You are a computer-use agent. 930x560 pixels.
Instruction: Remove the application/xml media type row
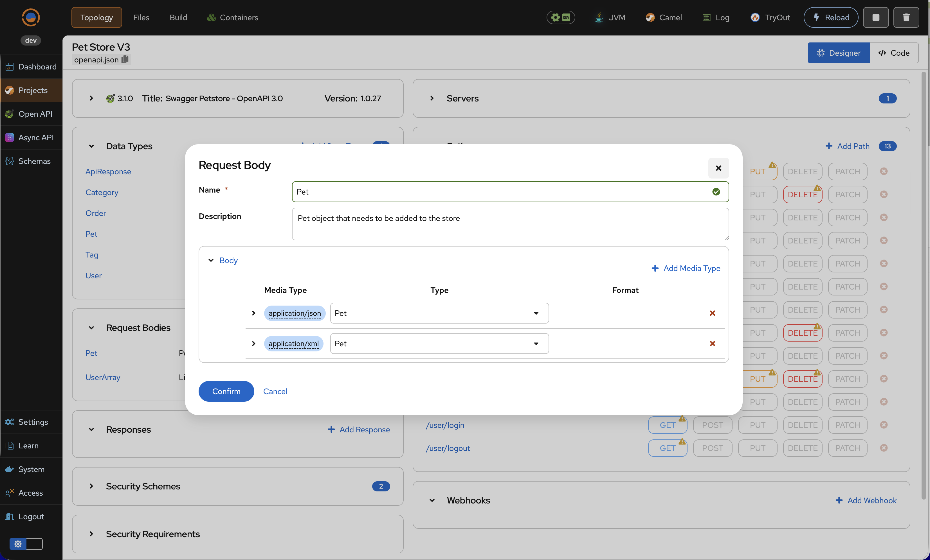click(x=712, y=344)
